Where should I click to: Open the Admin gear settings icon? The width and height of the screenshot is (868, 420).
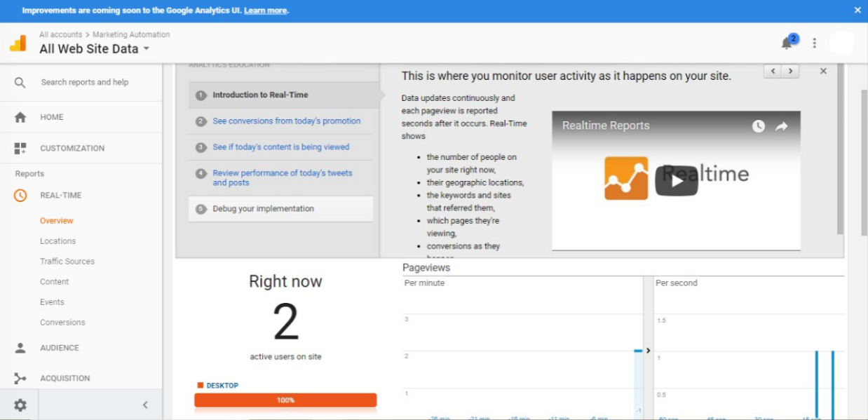20,405
